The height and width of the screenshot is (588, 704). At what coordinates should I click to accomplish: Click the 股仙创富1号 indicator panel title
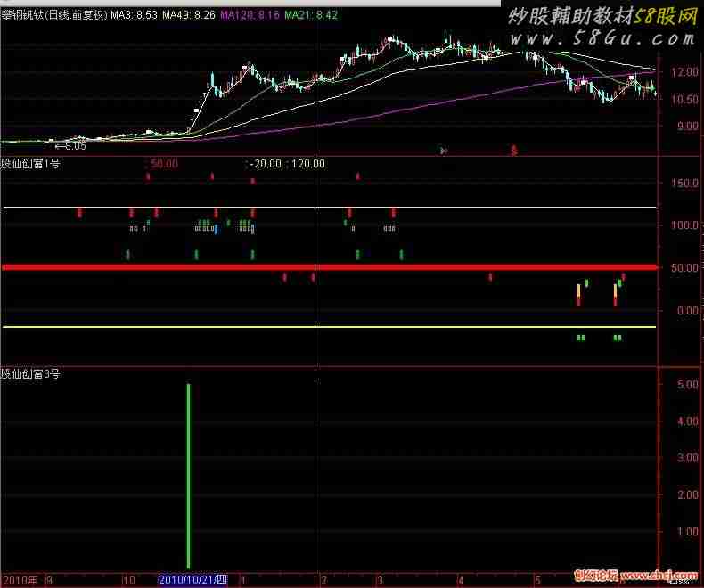point(30,163)
